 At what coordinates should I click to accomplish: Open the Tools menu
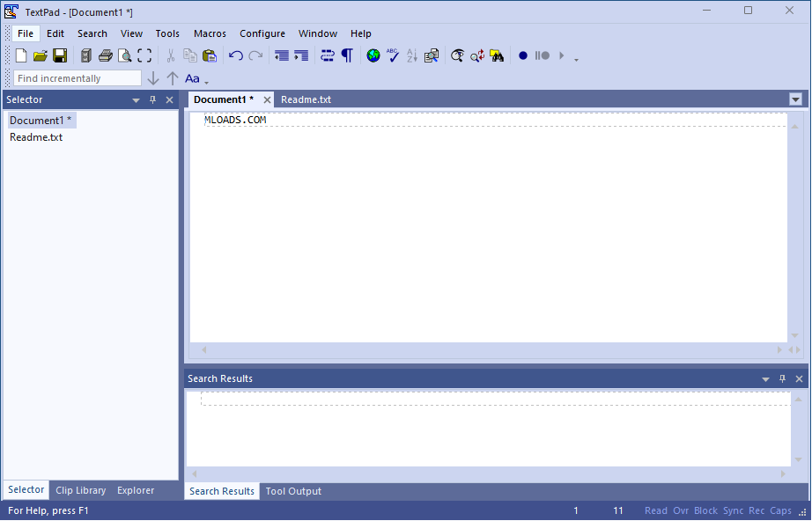point(167,33)
